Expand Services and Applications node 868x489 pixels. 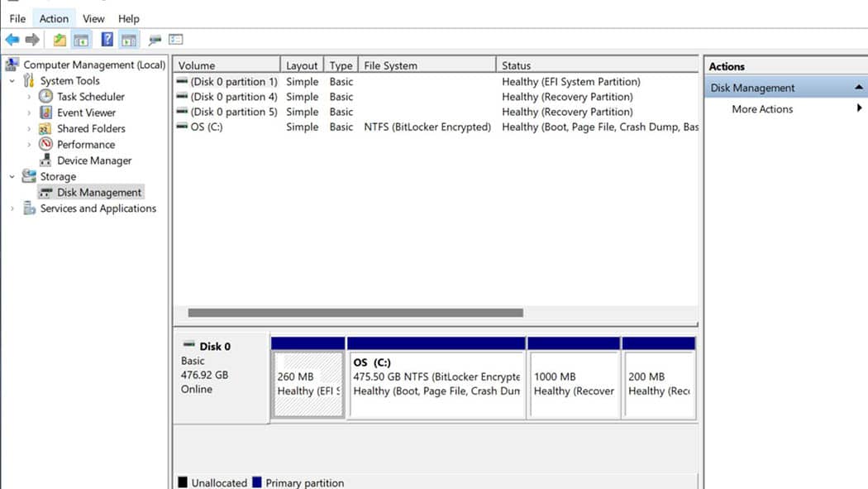12,209
